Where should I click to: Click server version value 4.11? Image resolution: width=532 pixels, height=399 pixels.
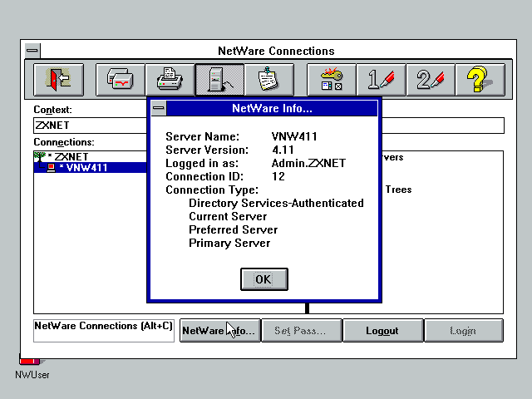(x=283, y=150)
